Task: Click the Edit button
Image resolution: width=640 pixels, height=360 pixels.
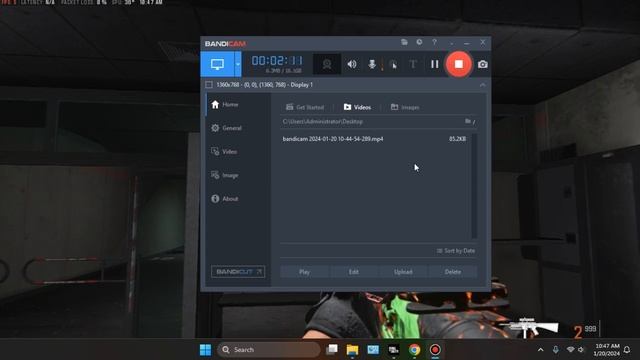Action: pos(353,272)
